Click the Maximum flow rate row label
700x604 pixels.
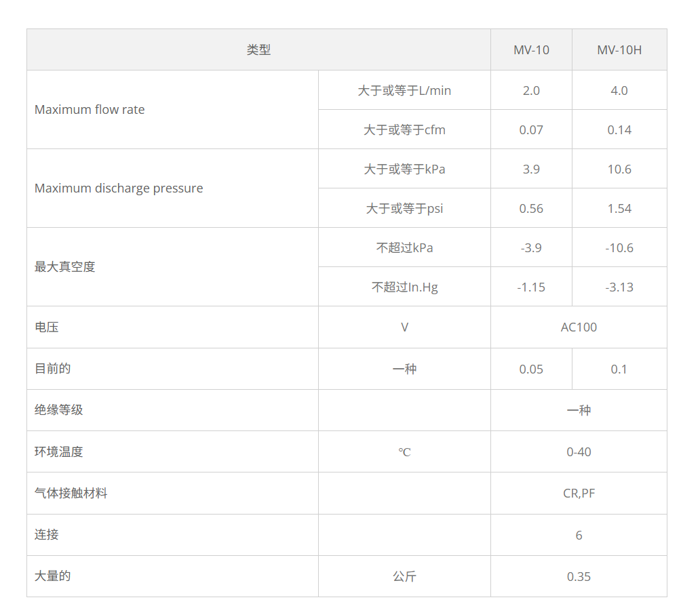89,109
